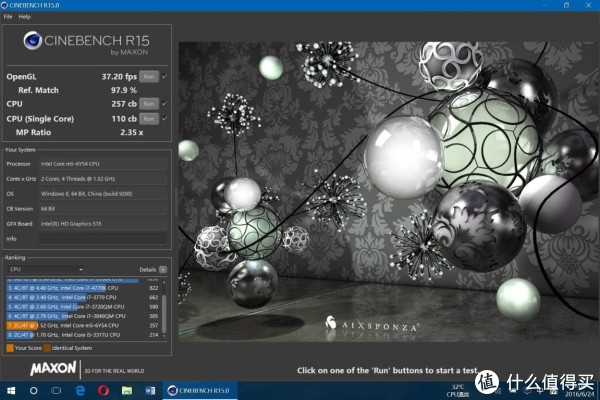The width and height of the screenshot is (600, 400).
Task: Click the Ref. Match value 97.9 %
Action: (x=124, y=90)
